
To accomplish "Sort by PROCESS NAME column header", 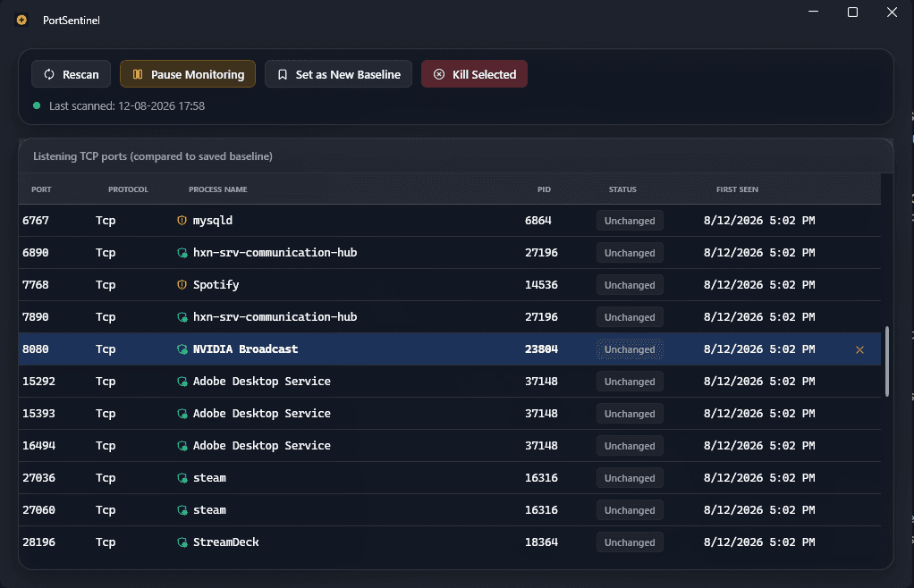I will [x=218, y=189].
